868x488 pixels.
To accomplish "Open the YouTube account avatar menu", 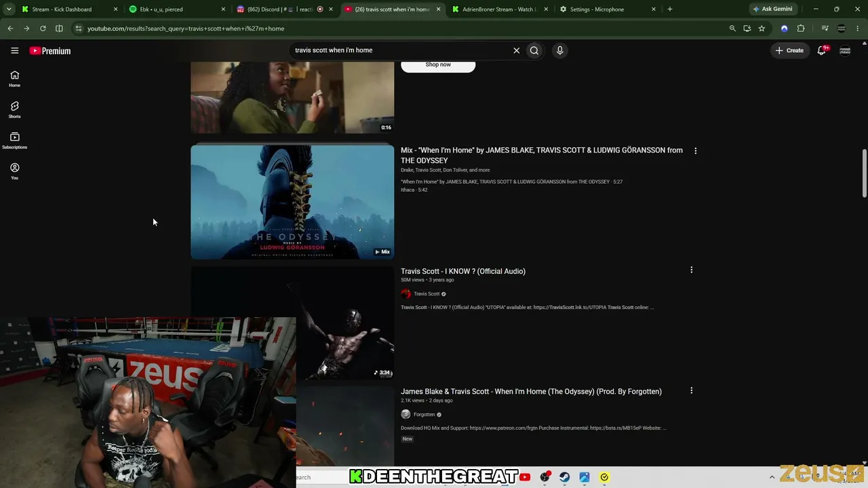I will pyautogui.click(x=845, y=50).
